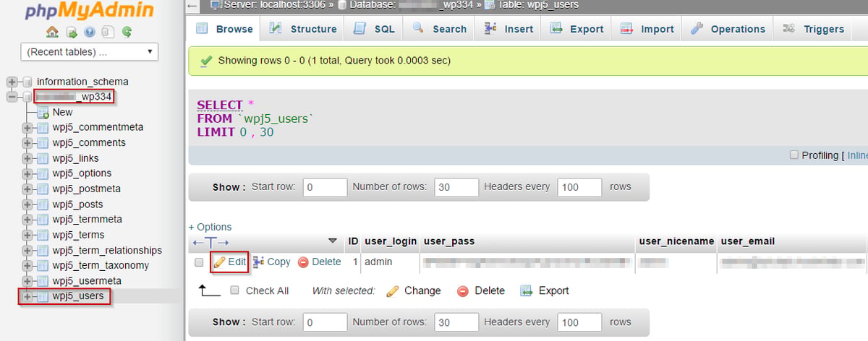Screen dimensions: 868x341
Task: Open the wpj5_term_relationships table
Action: 107,250
